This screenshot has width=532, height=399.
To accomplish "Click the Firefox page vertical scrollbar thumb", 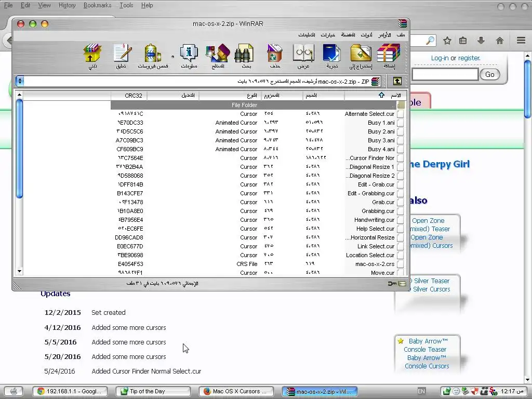I will (527, 89).
